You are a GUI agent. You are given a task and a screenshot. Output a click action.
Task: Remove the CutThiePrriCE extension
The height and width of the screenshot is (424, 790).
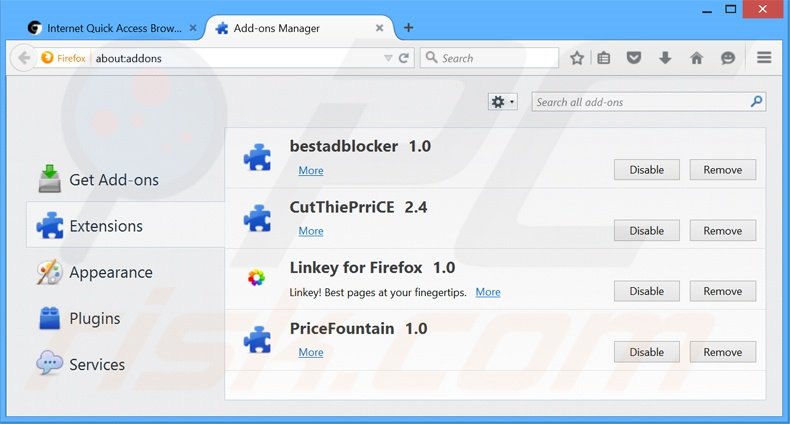click(722, 231)
